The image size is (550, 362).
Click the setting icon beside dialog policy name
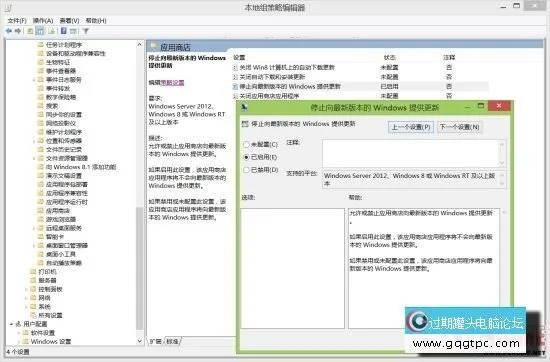click(245, 124)
